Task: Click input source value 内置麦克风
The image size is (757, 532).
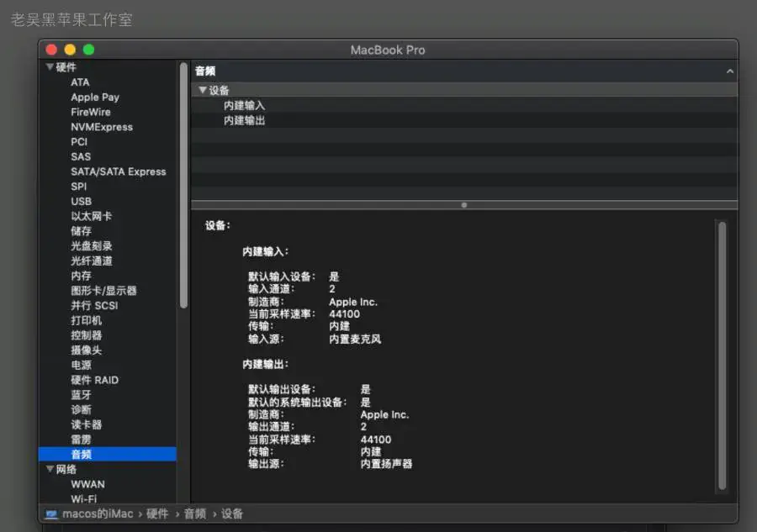Action: tap(355, 339)
